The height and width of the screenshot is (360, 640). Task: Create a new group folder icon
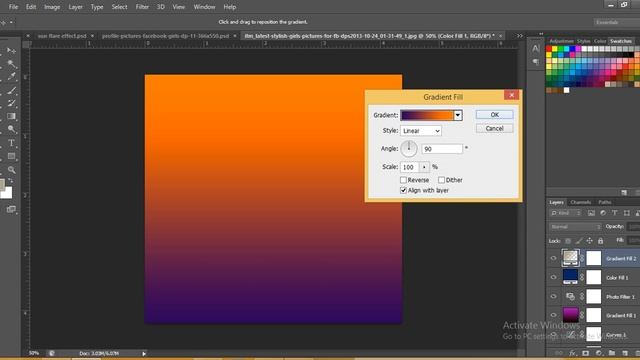[x=612, y=353]
